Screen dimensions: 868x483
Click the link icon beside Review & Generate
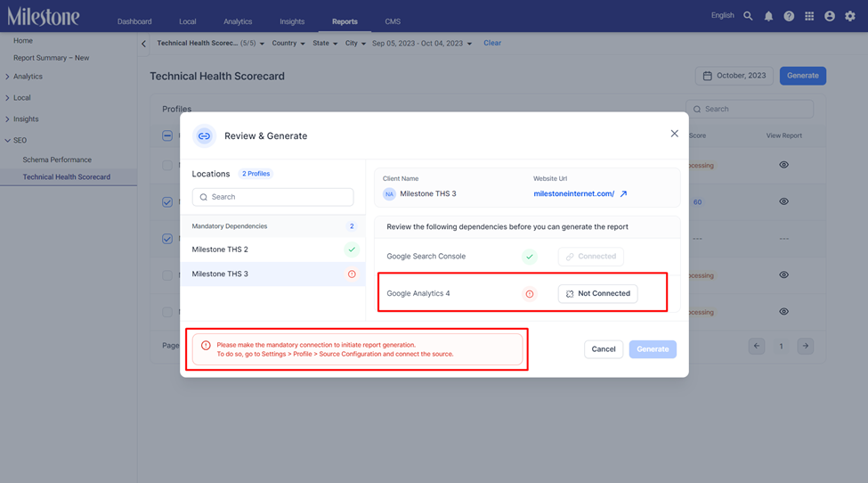[x=204, y=135]
